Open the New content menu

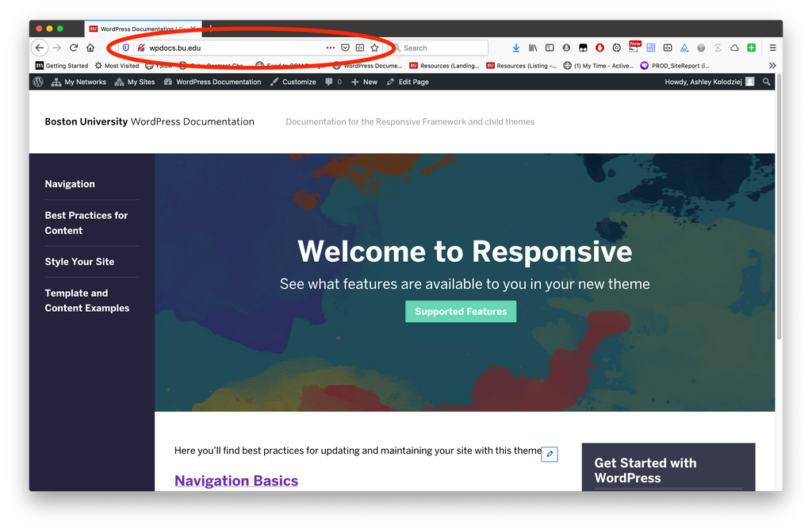click(365, 82)
